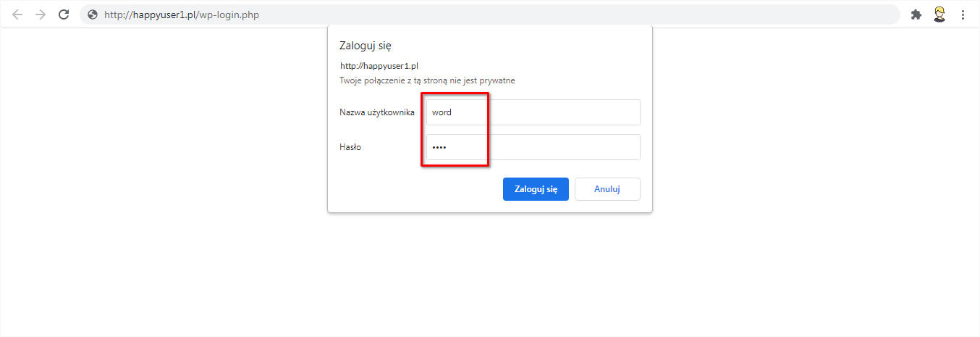
Task: Reload the wp-login.php page
Action: tap(64, 14)
